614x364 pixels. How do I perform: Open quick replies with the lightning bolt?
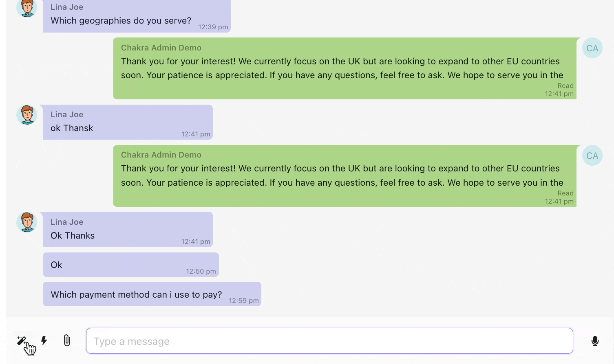pos(44,341)
